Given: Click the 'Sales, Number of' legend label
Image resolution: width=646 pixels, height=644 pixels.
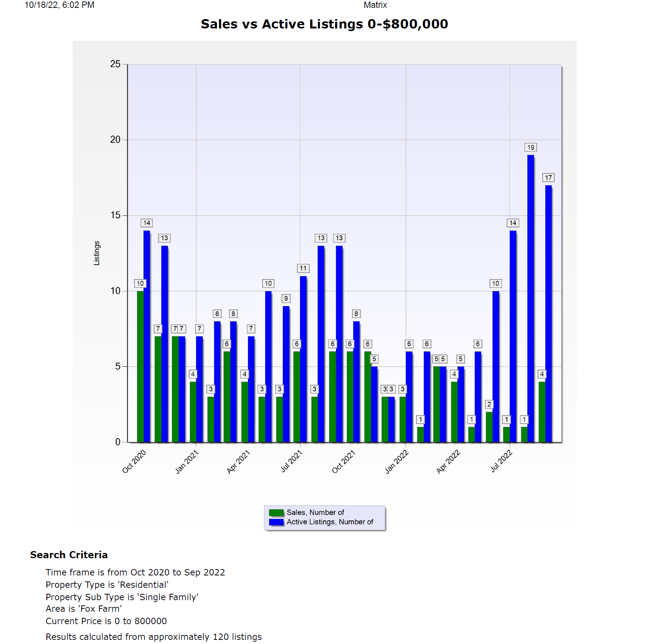Looking at the screenshot, I should 315,513.
